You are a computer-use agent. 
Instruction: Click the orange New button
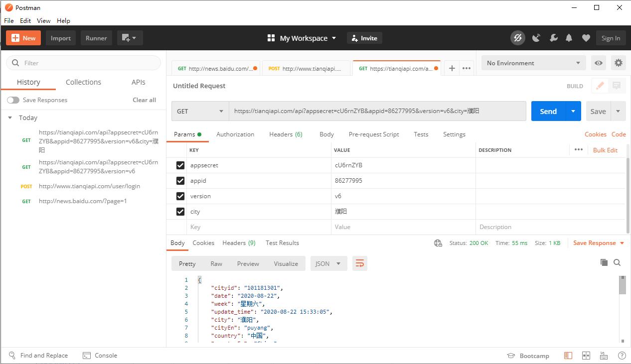pyautogui.click(x=23, y=38)
